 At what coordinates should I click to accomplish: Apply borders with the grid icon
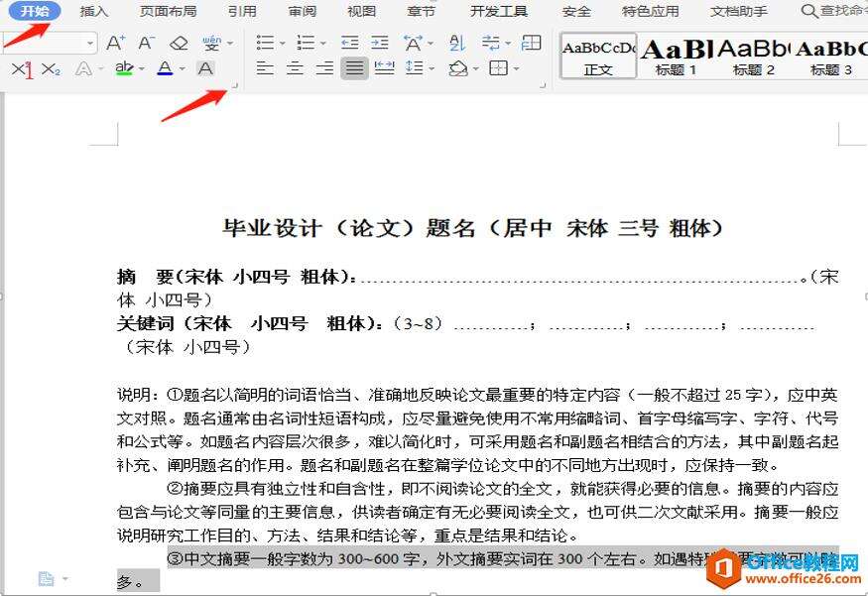point(499,68)
